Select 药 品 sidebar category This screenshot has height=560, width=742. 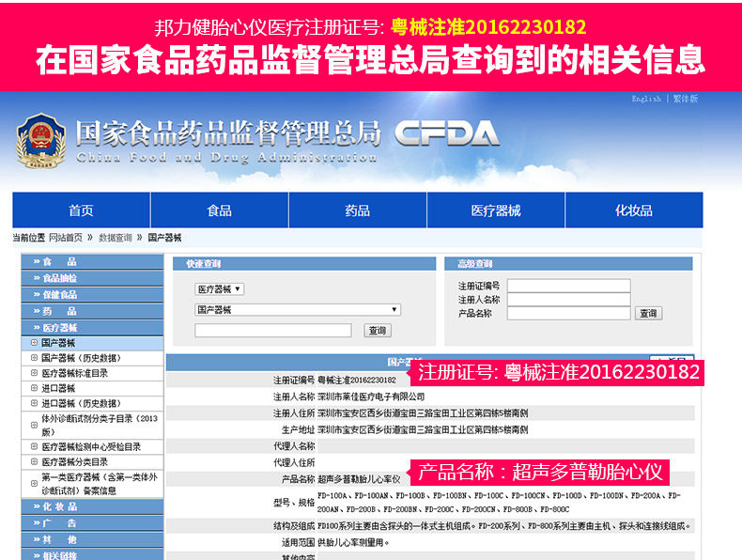(92, 311)
